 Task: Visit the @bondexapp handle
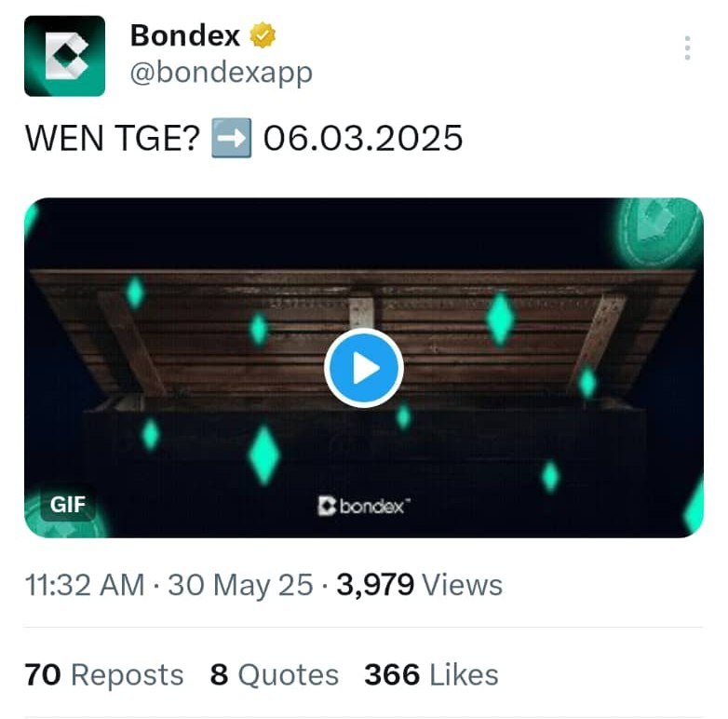point(221,74)
